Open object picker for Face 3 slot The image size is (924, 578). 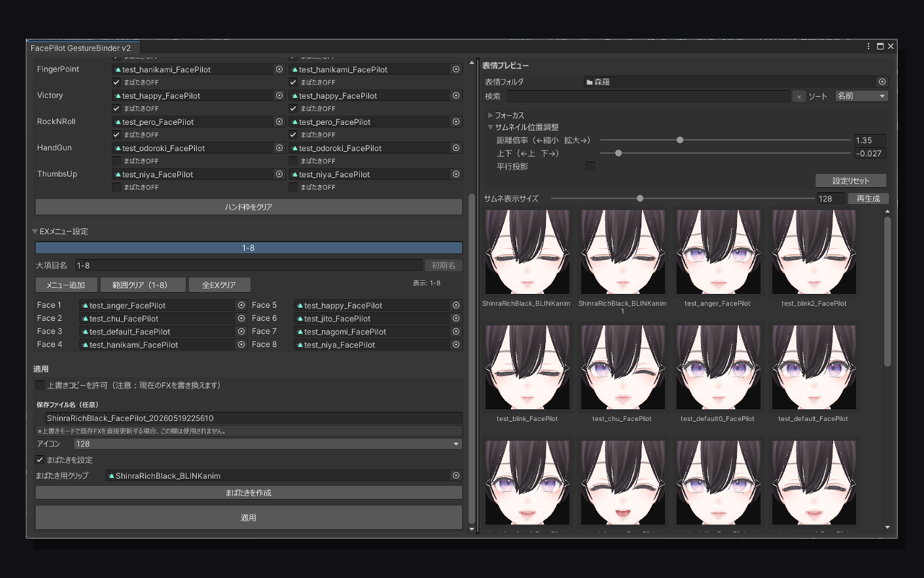241,332
